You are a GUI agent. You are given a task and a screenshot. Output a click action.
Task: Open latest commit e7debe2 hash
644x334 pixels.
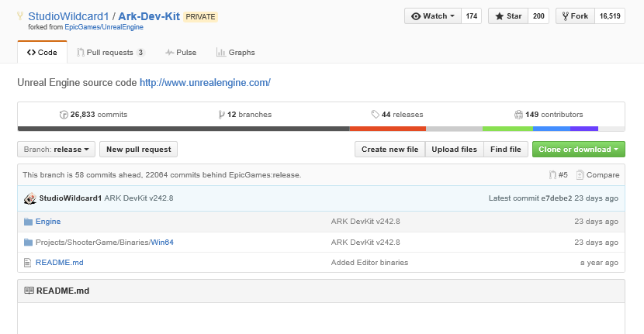click(x=555, y=198)
